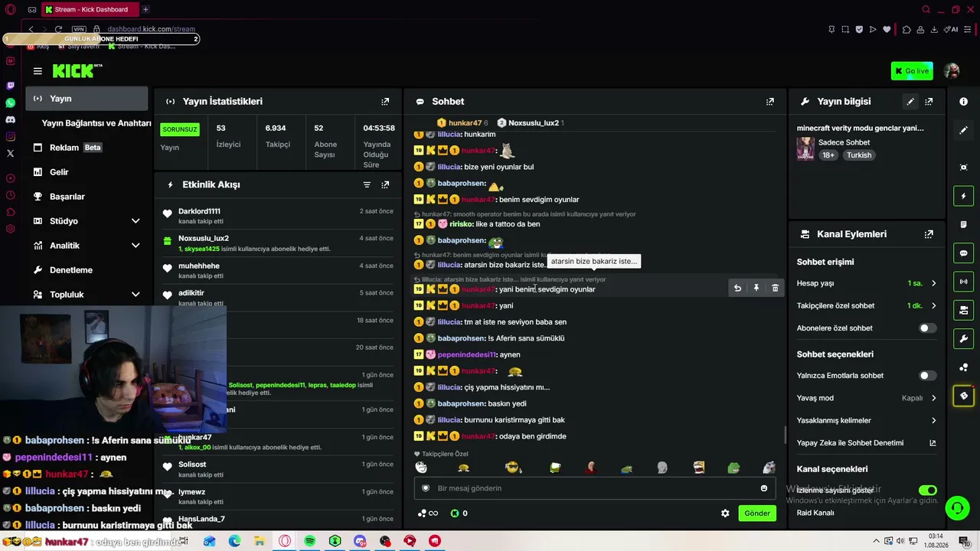Open Twitch from the Opera sidebar

(10, 86)
